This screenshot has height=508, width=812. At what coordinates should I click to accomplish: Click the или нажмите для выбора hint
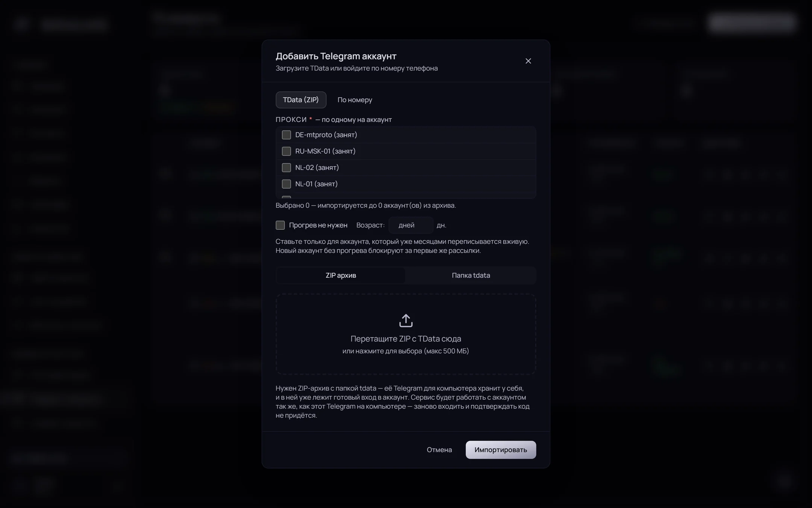pos(406,351)
